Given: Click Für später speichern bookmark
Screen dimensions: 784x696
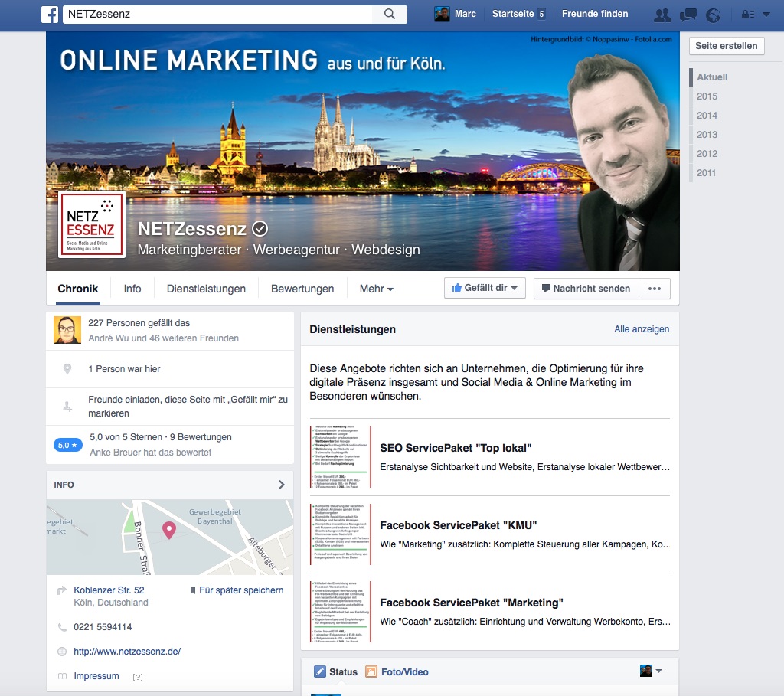Looking at the screenshot, I should (x=236, y=590).
